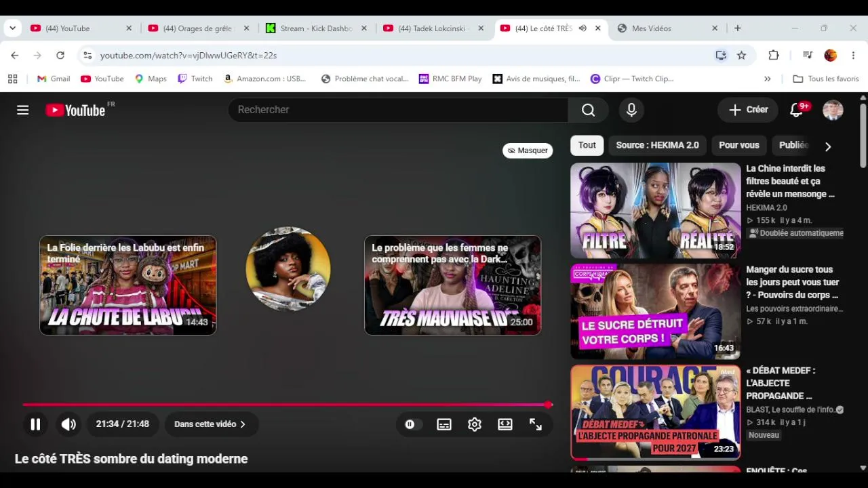
Task: Mute the playing tab via speaker icon
Action: [582, 28]
